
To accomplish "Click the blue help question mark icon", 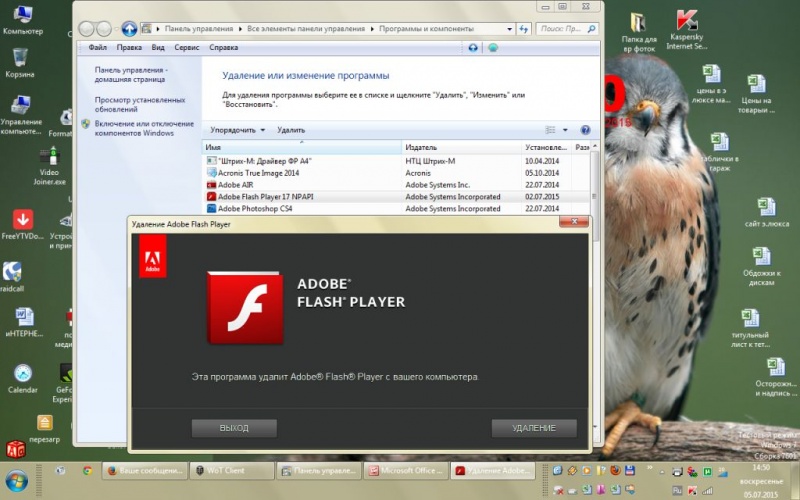I will click(585, 130).
